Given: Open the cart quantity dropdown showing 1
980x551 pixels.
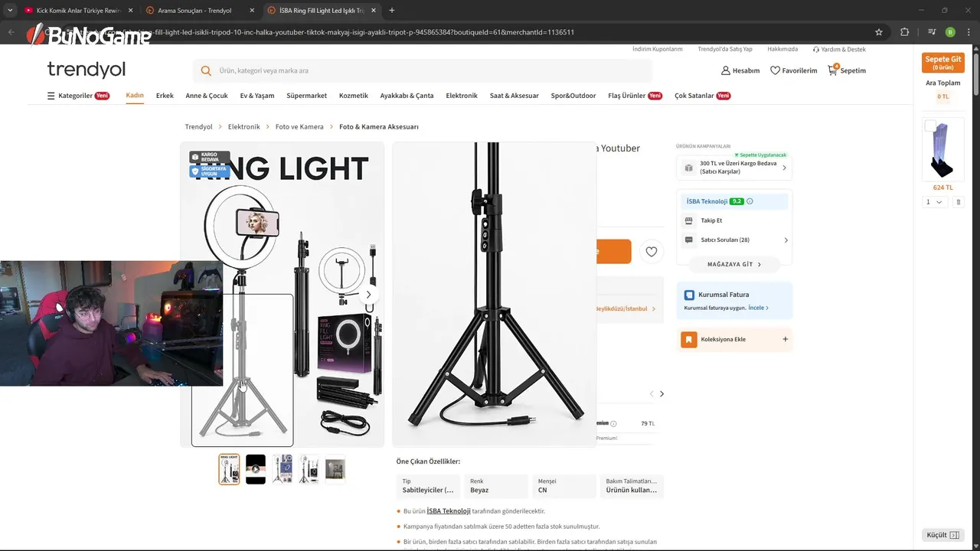Looking at the screenshot, I should click(x=935, y=202).
